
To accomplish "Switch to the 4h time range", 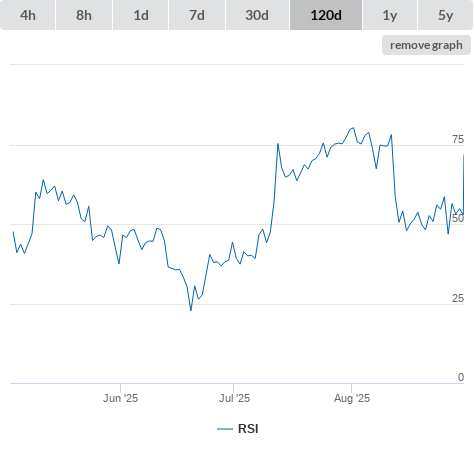I will pos(28,15).
